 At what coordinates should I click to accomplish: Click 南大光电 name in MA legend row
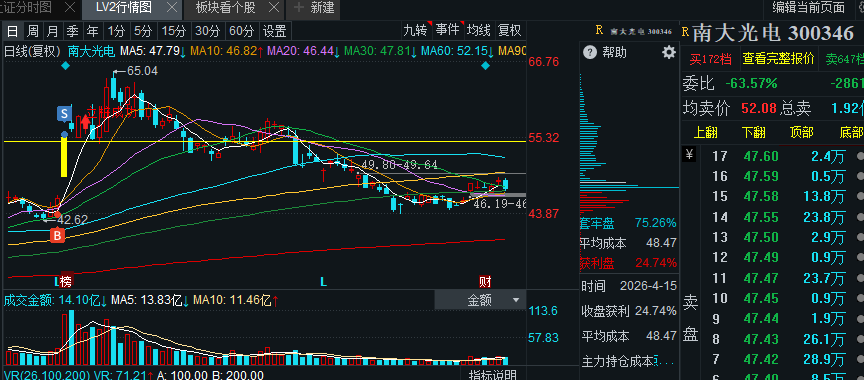[x=91, y=52]
